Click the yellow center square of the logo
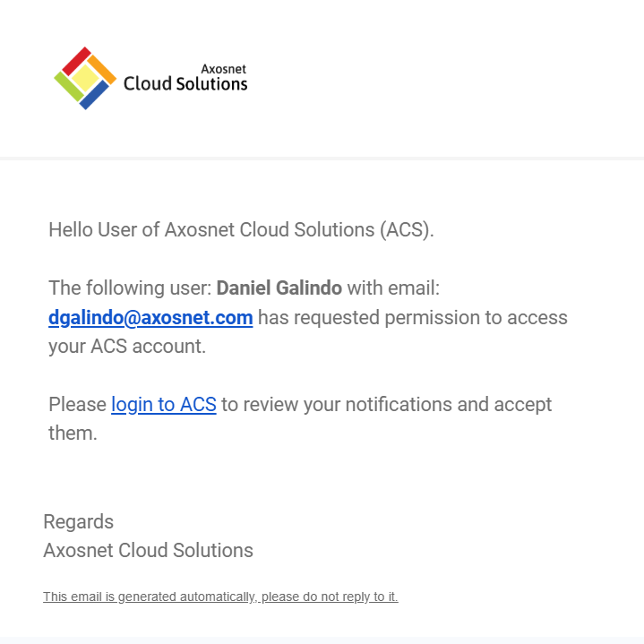The image size is (644, 644). [x=85, y=79]
